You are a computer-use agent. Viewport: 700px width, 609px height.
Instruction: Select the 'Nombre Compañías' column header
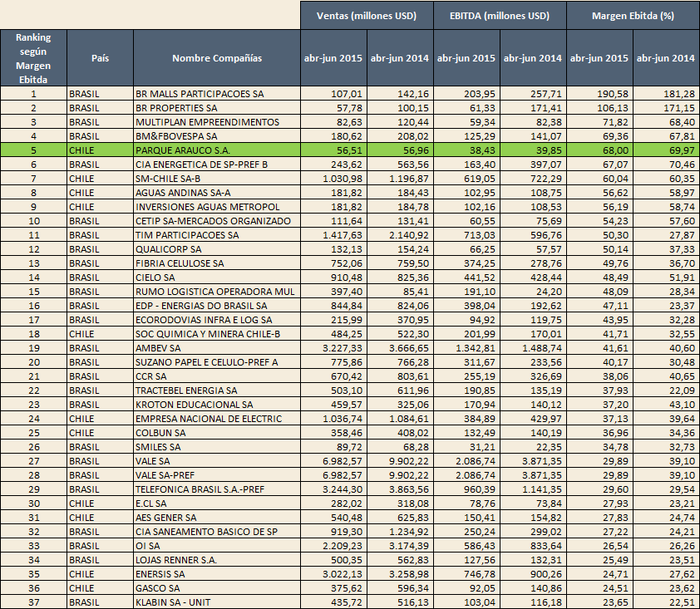point(217,58)
